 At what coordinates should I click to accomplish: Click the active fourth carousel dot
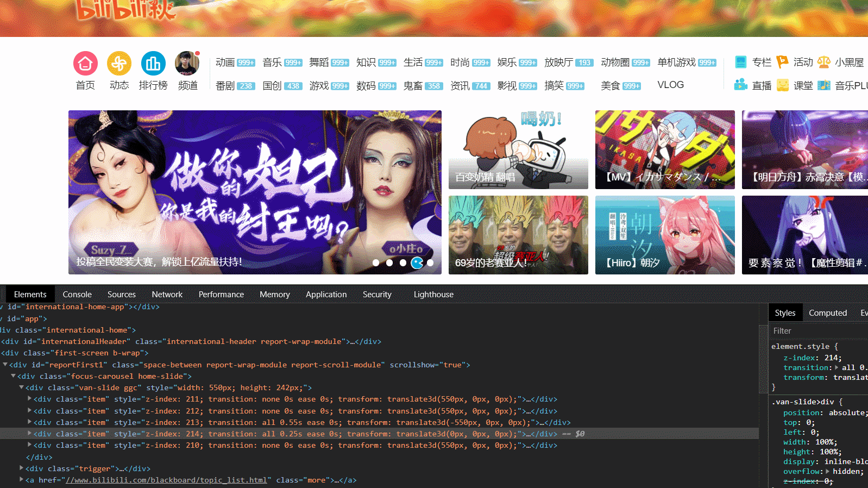(x=417, y=262)
